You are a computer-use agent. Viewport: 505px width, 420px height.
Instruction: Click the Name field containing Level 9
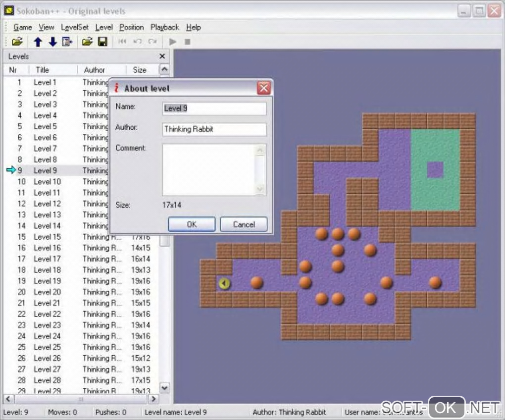click(214, 108)
